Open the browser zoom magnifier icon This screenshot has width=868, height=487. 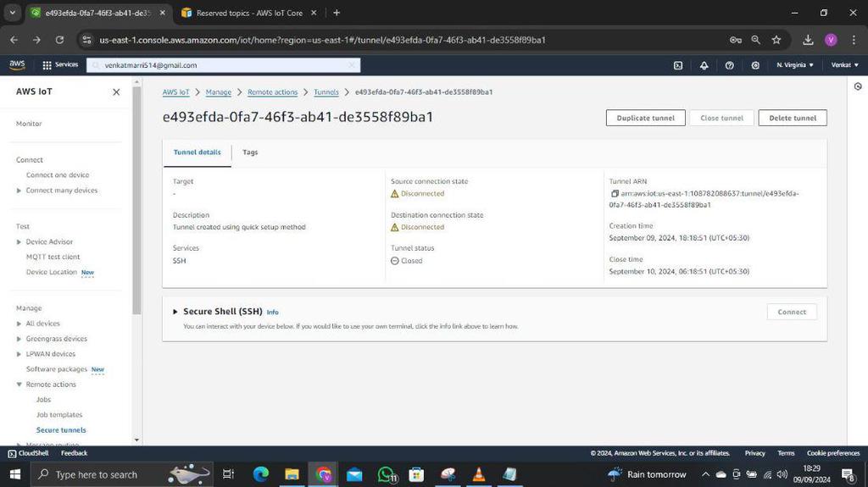pos(755,40)
